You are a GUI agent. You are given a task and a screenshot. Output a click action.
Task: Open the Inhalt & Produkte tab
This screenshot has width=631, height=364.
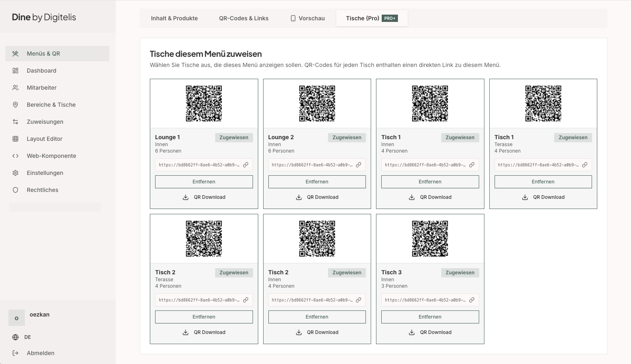[x=174, y=18]
